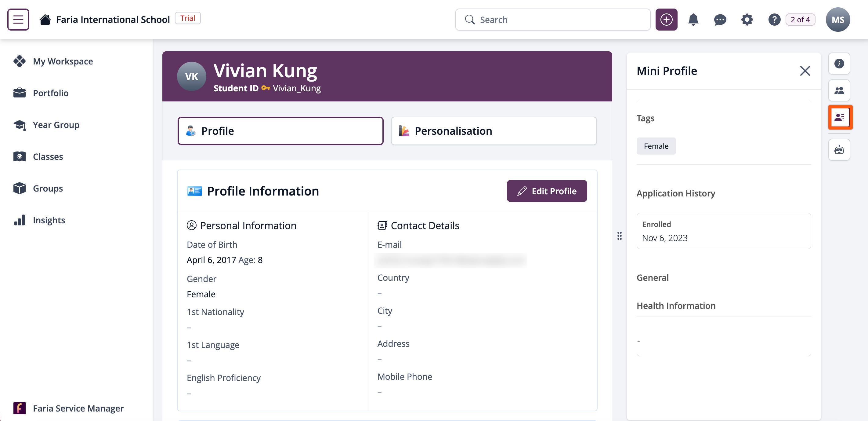This screenshot has height=421, width=868.
Task: Go to Insights in the sidebar
Action: pyautogui.click(x=49, y=220)
